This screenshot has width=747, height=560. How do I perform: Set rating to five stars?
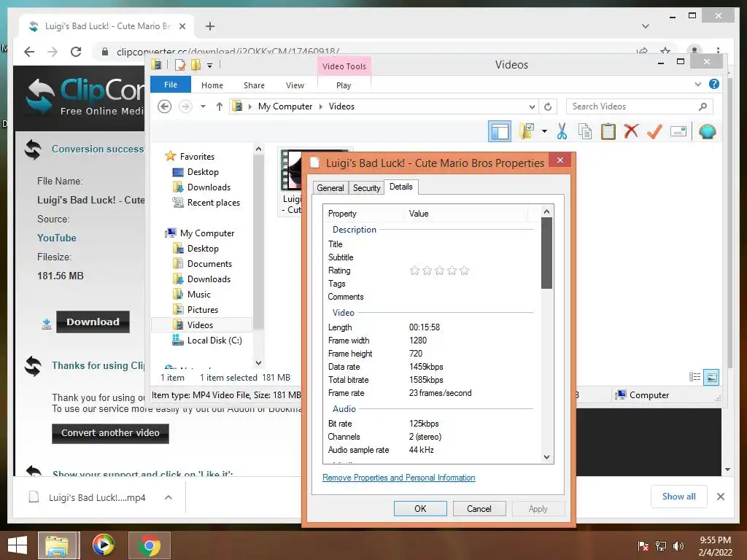click(465, 271)
